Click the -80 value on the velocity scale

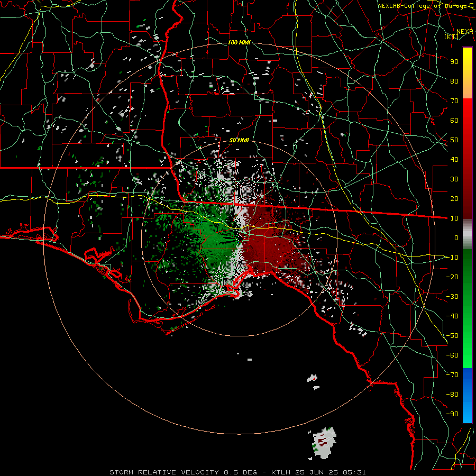[452, 395]
